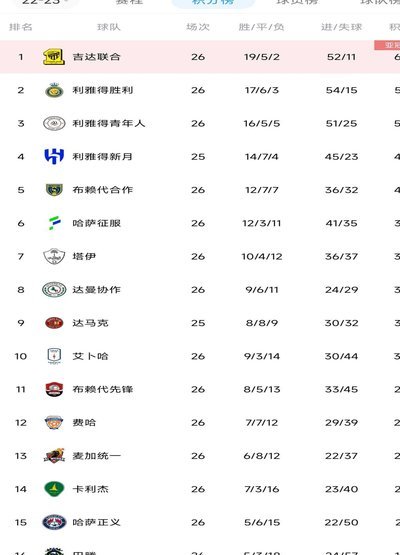Open the 费哈 orange crest icon
Image resolution: width=400 pixels, height=555 pixels.
pyautogui.click(x=54, y=423)
